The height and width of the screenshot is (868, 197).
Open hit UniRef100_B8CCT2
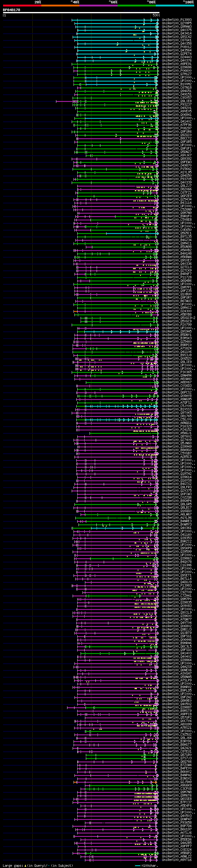(x=176, y=139)
